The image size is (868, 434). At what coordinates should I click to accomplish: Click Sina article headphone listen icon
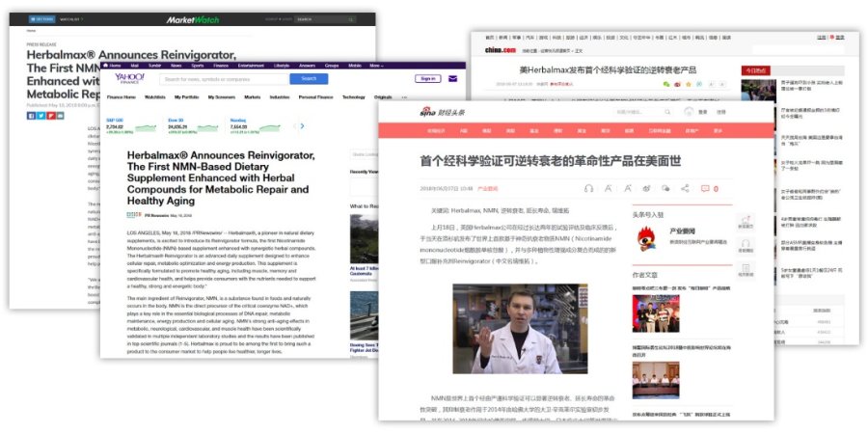[x=588, y=188]
